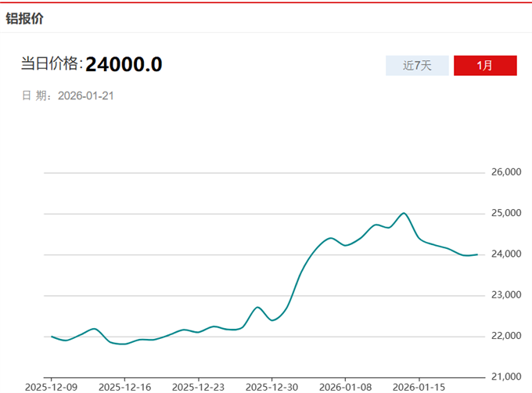Image resolution: width=532 pixels, height=393 pixels.
Task: Click the date text 2026-01-21
Action: click(x=87, y=96)
